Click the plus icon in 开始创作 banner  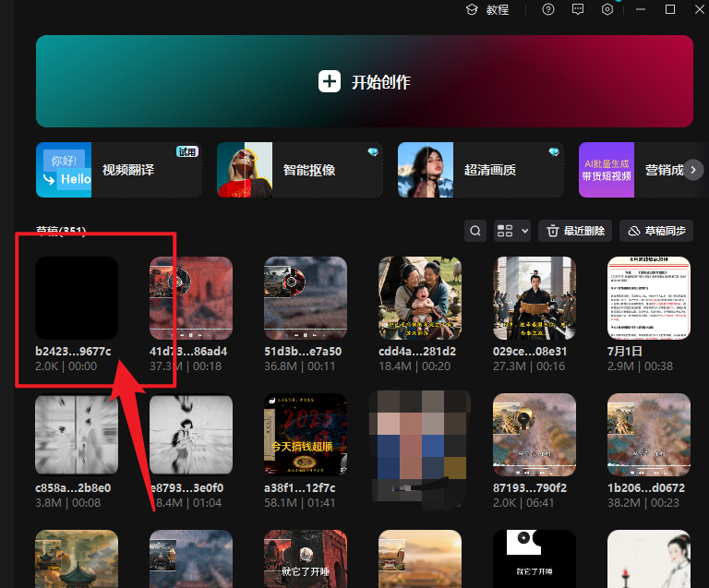coord(330,81)
